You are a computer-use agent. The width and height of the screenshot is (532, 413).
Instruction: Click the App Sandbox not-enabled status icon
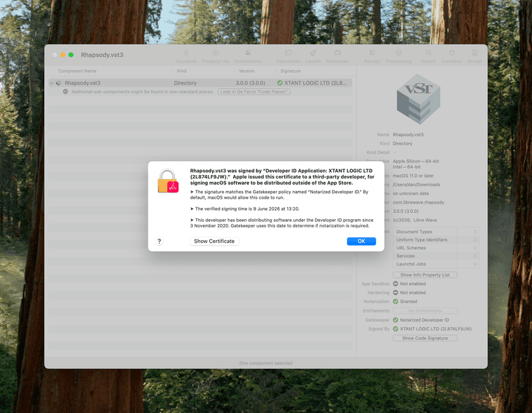[x=395, y=283]
